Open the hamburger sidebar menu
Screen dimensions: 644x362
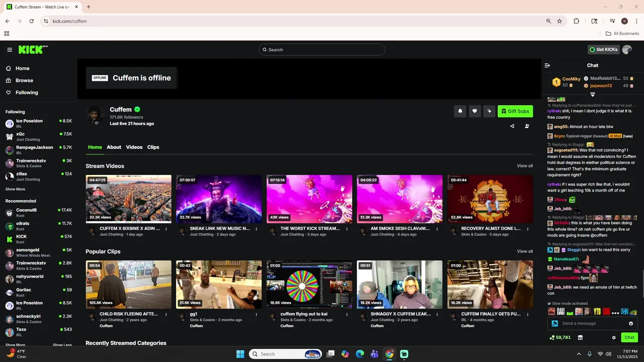10,50
